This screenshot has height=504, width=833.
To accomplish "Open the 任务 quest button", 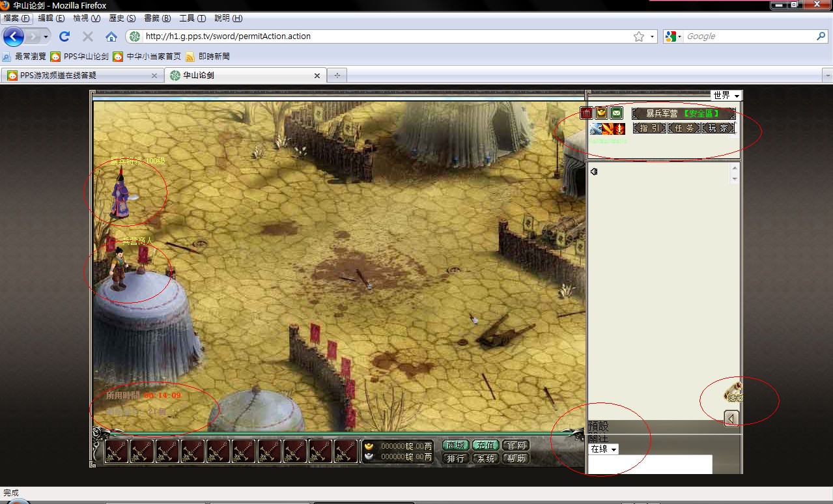I will click(684, 128).
